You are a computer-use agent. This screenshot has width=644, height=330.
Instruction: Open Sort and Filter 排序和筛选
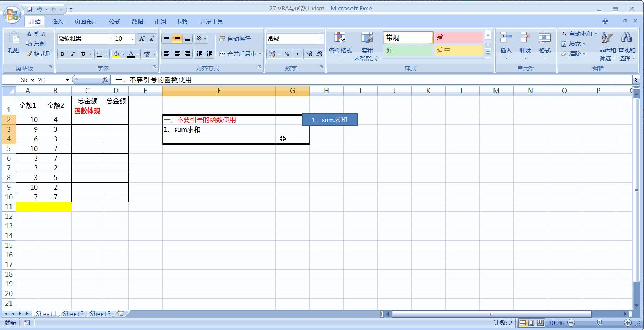tap(607, 46)
